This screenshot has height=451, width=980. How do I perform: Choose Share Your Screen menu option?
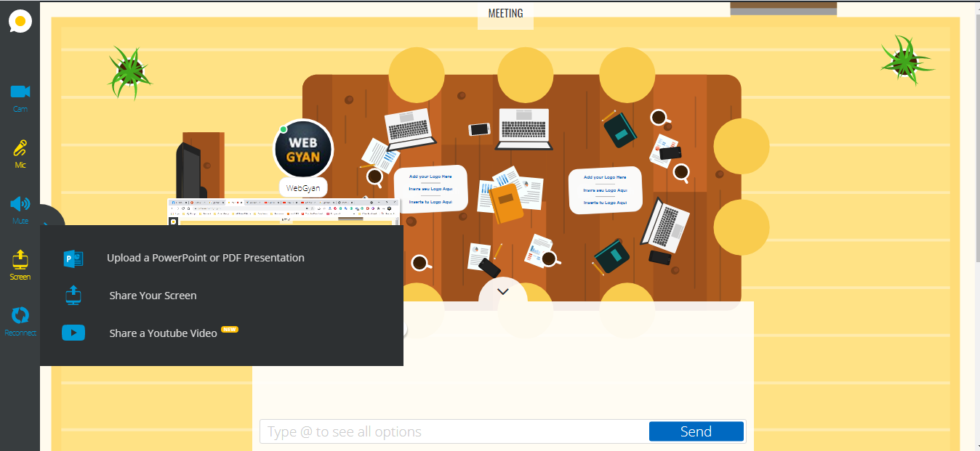(x=153, y=296)
